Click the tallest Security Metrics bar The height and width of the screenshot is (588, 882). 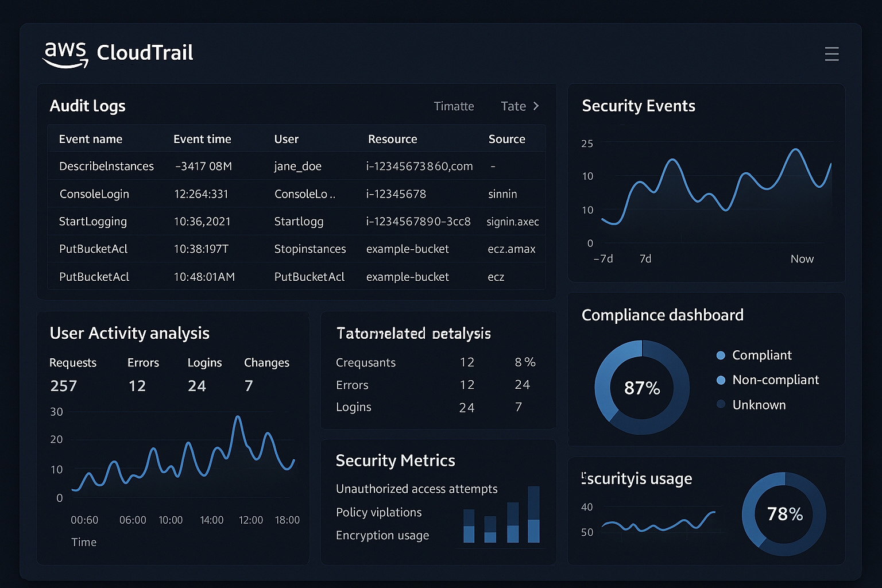(533, 514)
